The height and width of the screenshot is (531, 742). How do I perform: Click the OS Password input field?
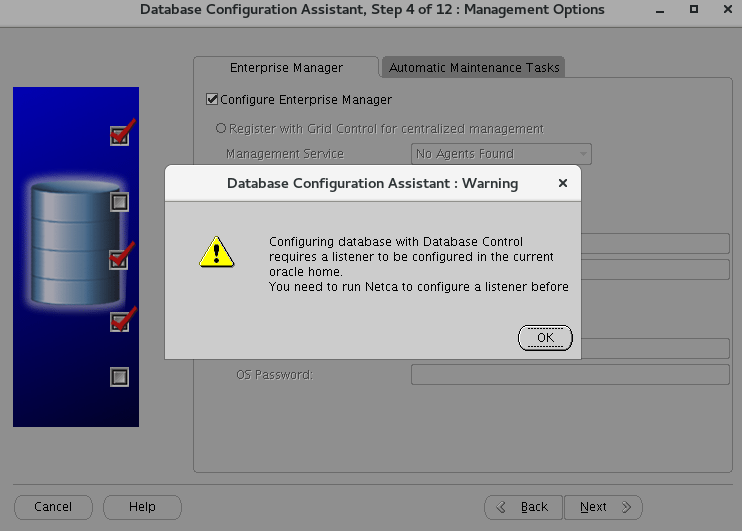tap(570, 374)
